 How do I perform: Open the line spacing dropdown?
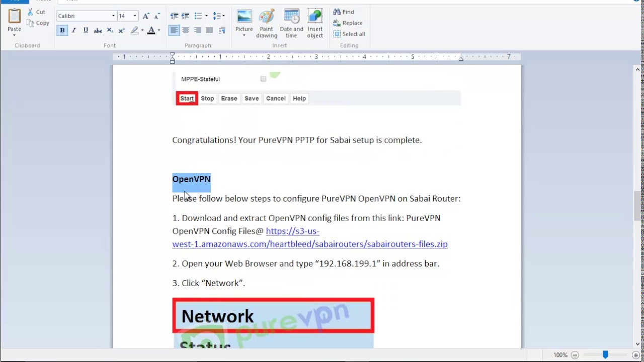point(219,16)
